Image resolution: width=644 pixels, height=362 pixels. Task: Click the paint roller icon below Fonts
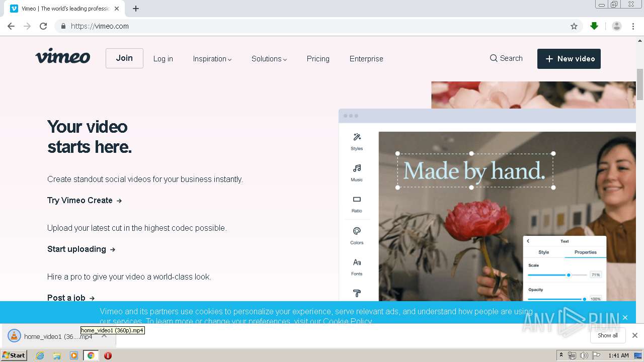[x=357, y=294]
